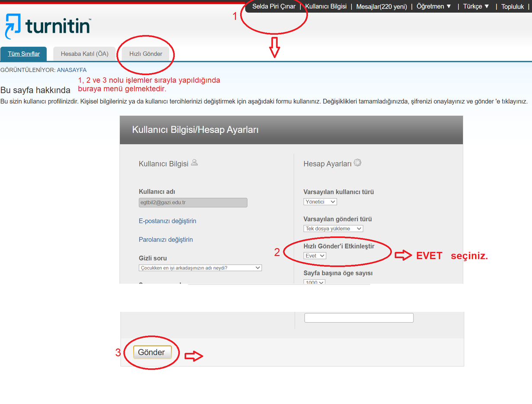This screenshot has height=404, width=532.
Task: Open Sayfa başına öge sayısı dropdown
Action: click(x=314, y=281)
